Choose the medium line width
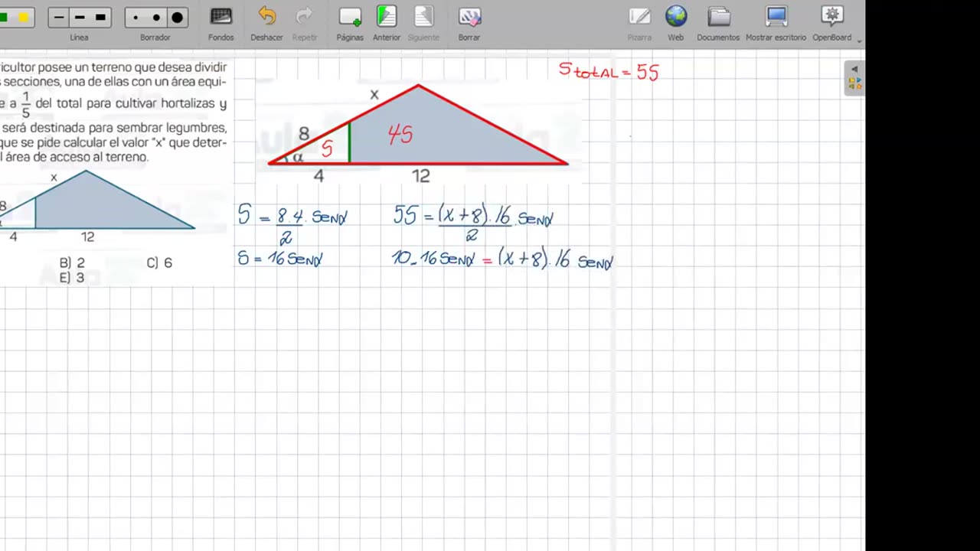This screenshot has width=980, height=551. pos(80,17)
